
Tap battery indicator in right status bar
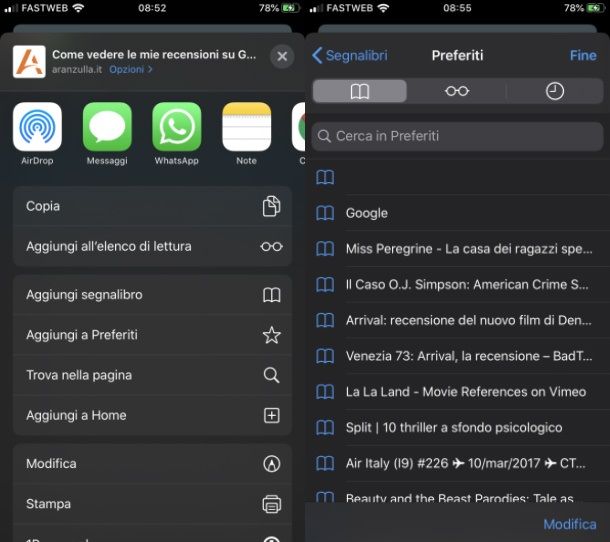pyautogui.click(x=596, y=8)
